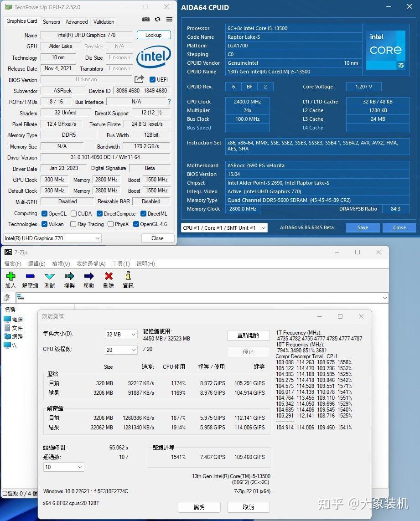Select the Graphics Card tab in GPU-Z
This screenshot has height=521, width=420.
21,21
